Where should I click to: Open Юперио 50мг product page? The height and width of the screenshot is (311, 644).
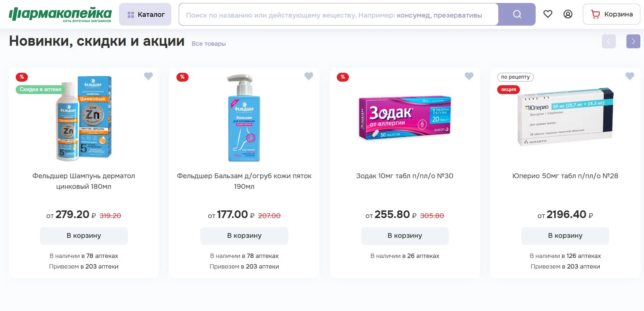click(565, 176)
